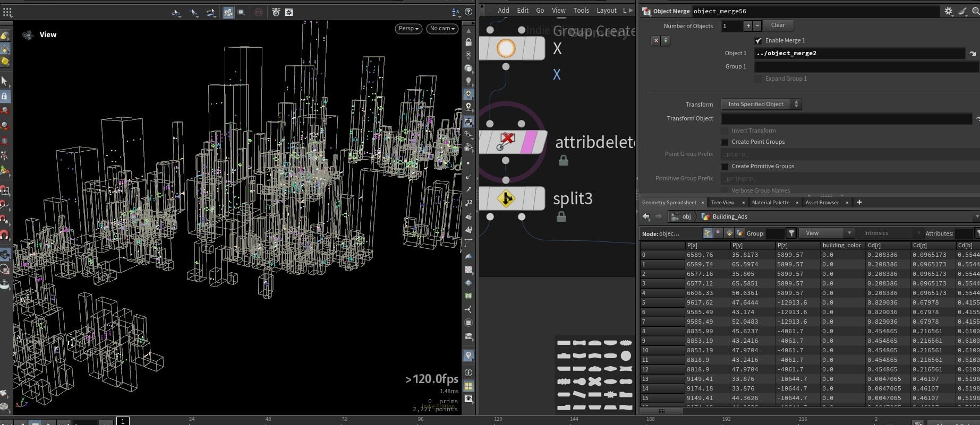Click the Group 1 input field
980x425 pixels.
coord(865,67)
